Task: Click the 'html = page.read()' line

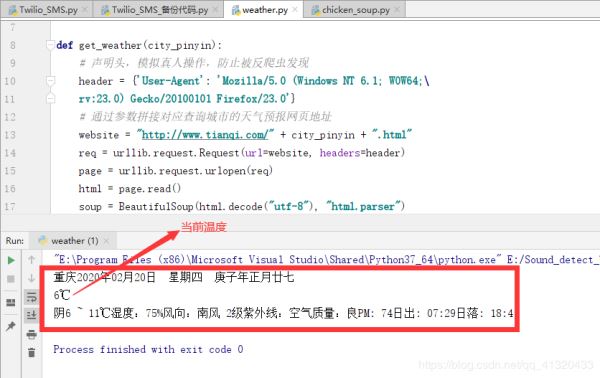Action: coord(130,189)
